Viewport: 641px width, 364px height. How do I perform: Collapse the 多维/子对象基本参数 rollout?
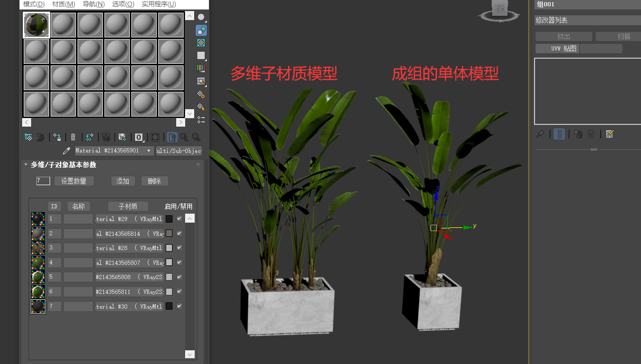pyautogui.click(x=26, y=165)
